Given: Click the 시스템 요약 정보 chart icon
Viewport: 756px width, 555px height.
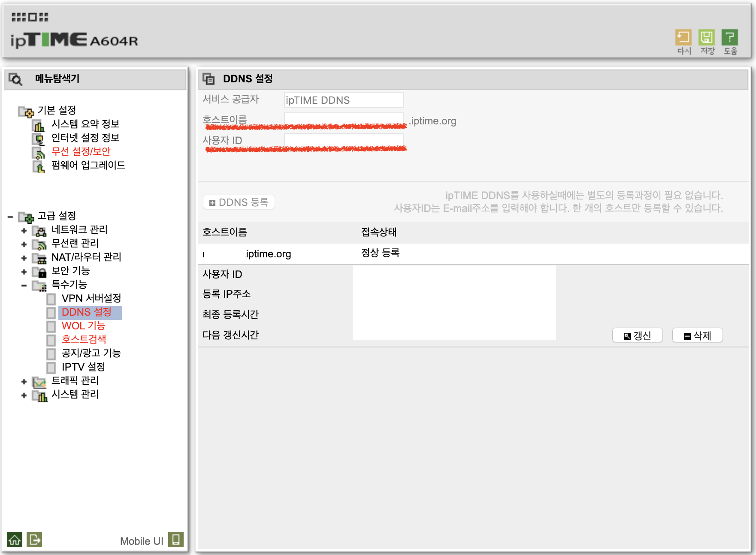Looking at the screenshot, I should (39, 125).
